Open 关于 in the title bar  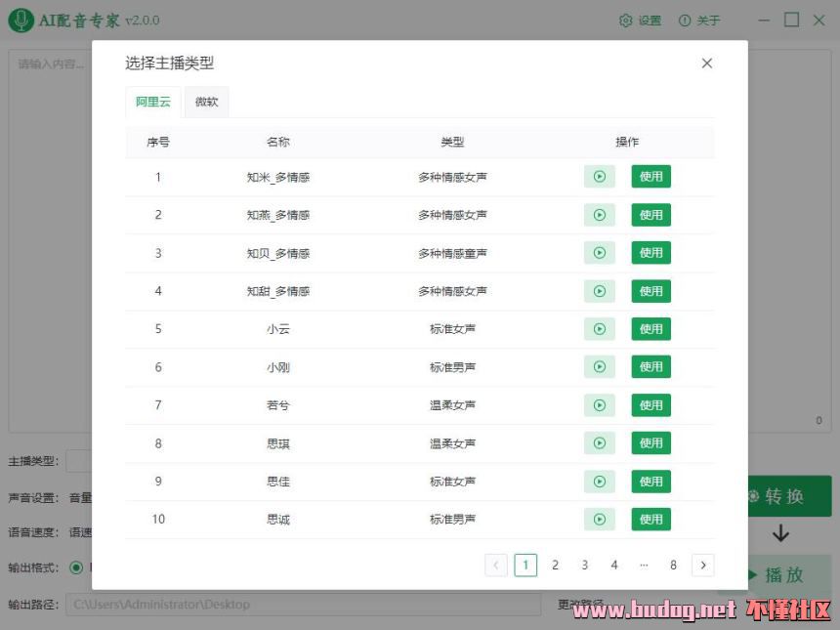(699, 21)
